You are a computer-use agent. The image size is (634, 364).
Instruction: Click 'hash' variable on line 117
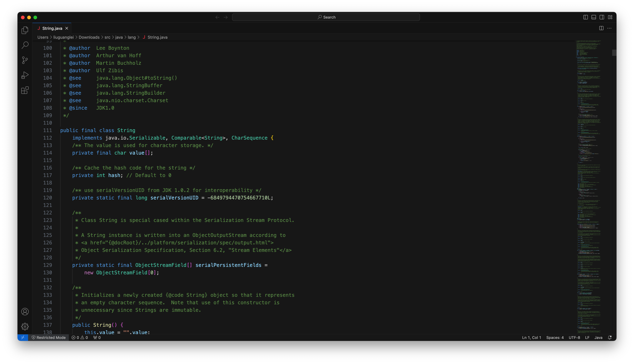point(114,175)
